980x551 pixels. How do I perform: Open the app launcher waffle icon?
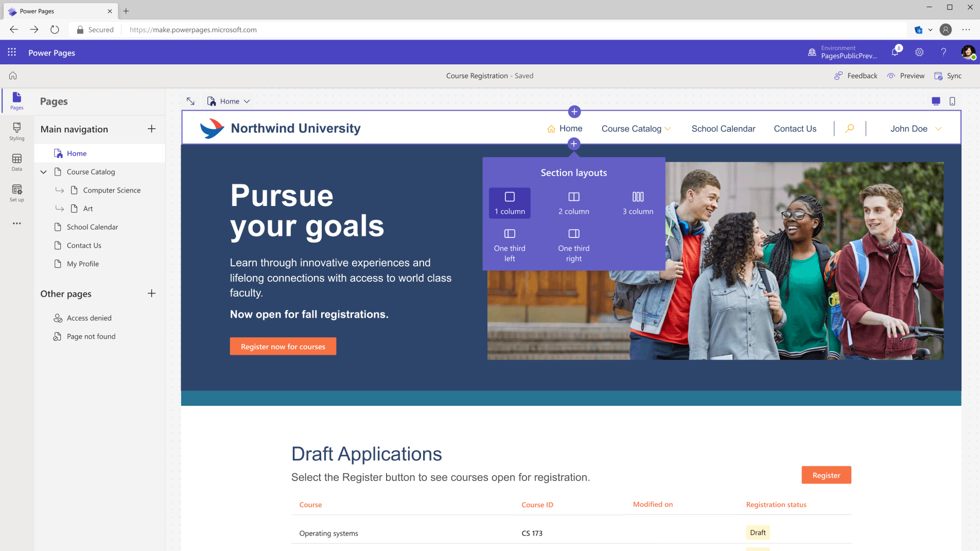click(x=12, y=52)
